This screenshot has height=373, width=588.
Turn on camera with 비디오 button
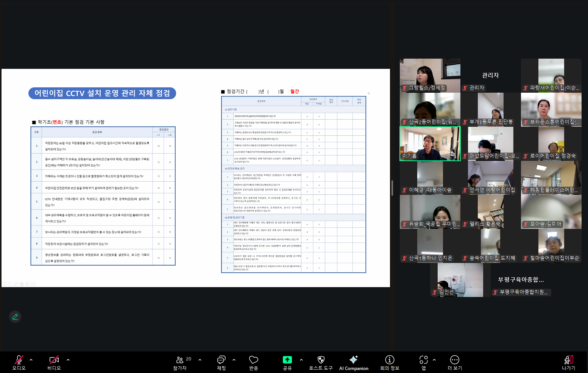tap(54, 362)
